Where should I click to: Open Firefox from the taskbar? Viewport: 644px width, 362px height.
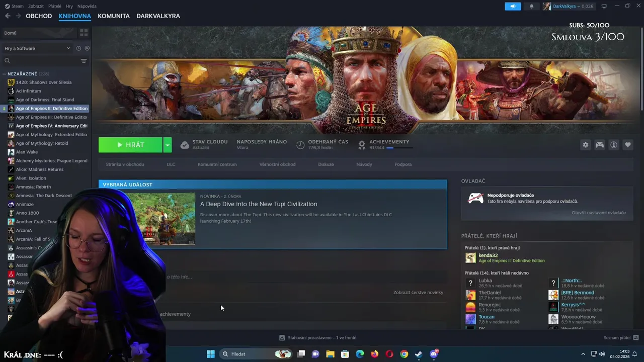click(374, 354)
